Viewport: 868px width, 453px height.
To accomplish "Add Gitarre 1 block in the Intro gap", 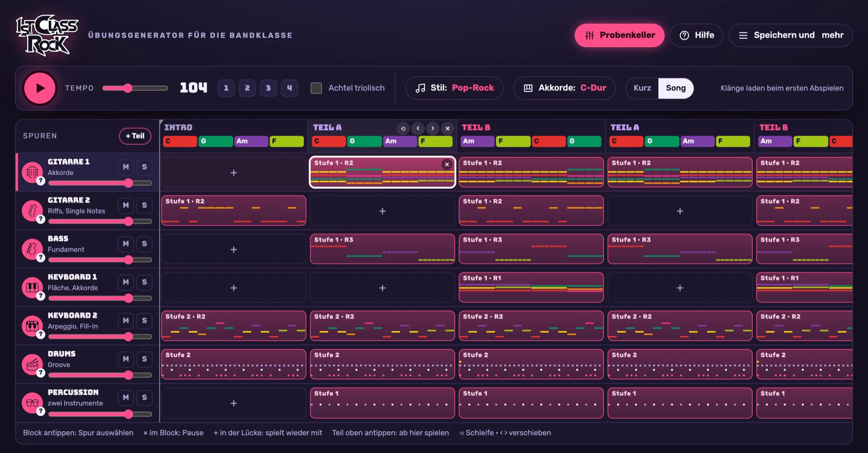I will (233, 173).
